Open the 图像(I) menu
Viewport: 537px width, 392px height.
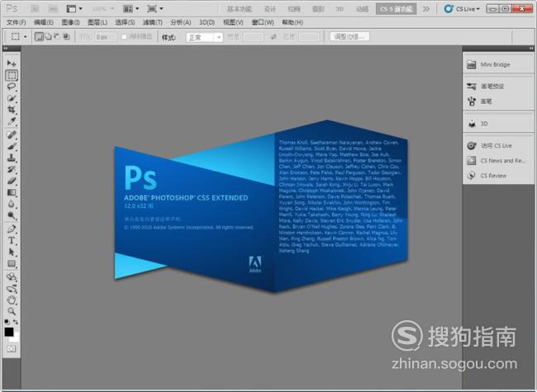pyautogui.click(x=70, y=22)
